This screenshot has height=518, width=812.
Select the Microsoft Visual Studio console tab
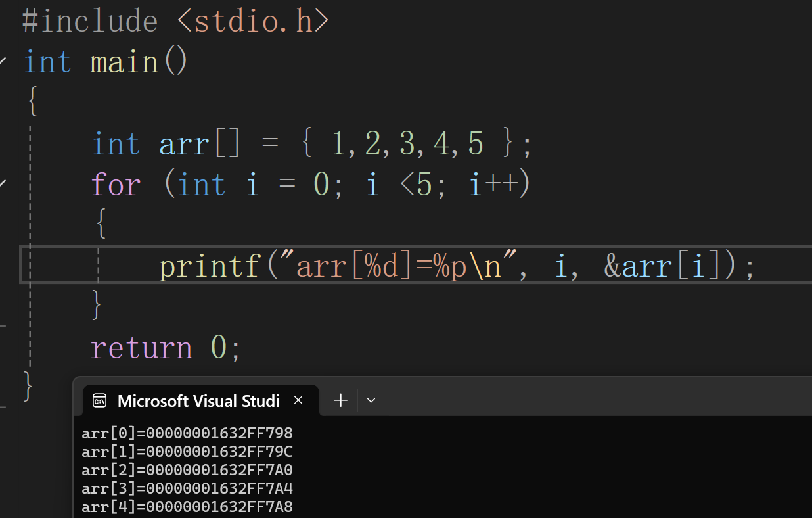(x=201, y=400)
